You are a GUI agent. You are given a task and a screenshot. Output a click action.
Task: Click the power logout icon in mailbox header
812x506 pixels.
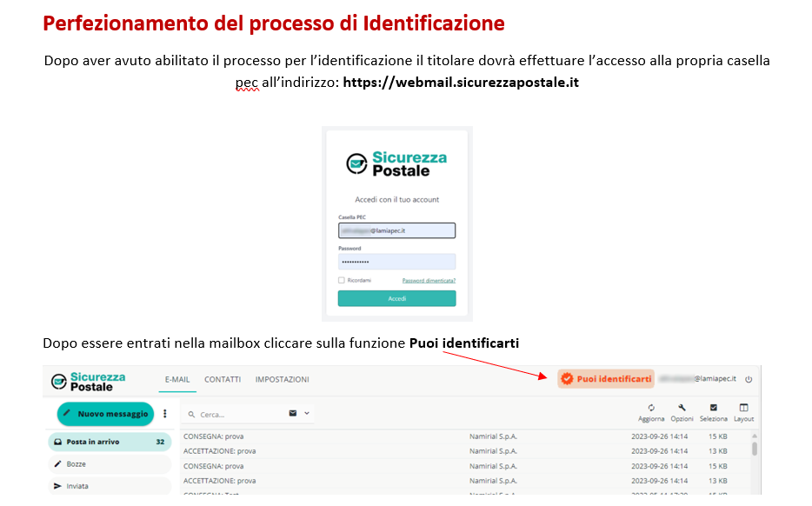[x=749, y=379]
